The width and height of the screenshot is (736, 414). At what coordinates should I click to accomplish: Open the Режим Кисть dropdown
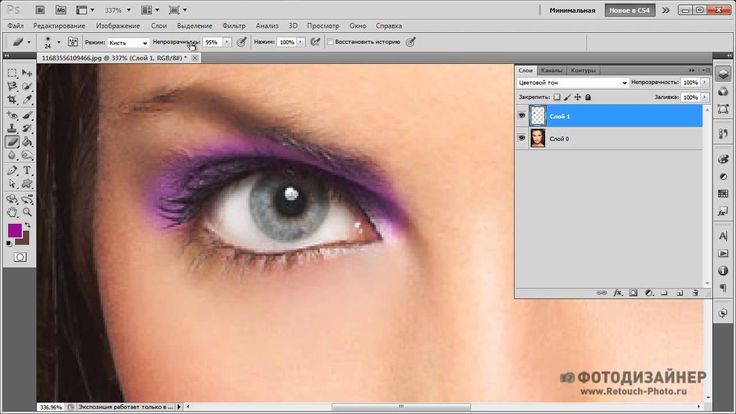[x=128, y=42]
